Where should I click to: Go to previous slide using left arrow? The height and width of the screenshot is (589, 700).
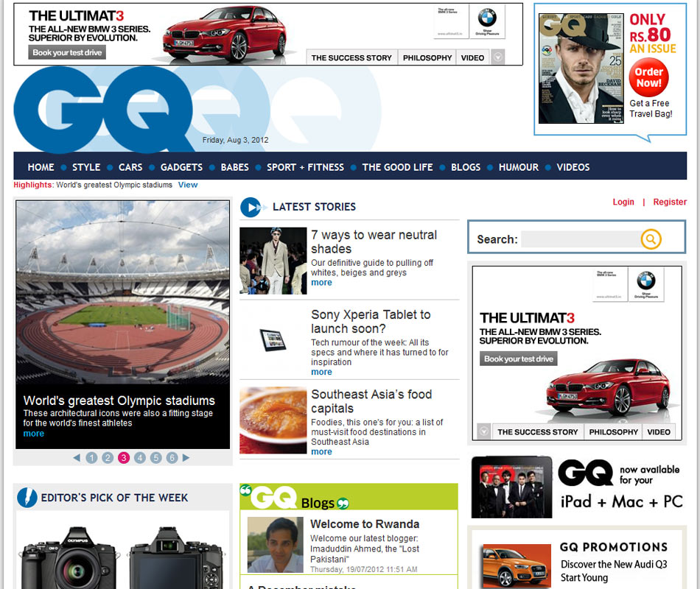pyautogui.click(x=77, y=457)
